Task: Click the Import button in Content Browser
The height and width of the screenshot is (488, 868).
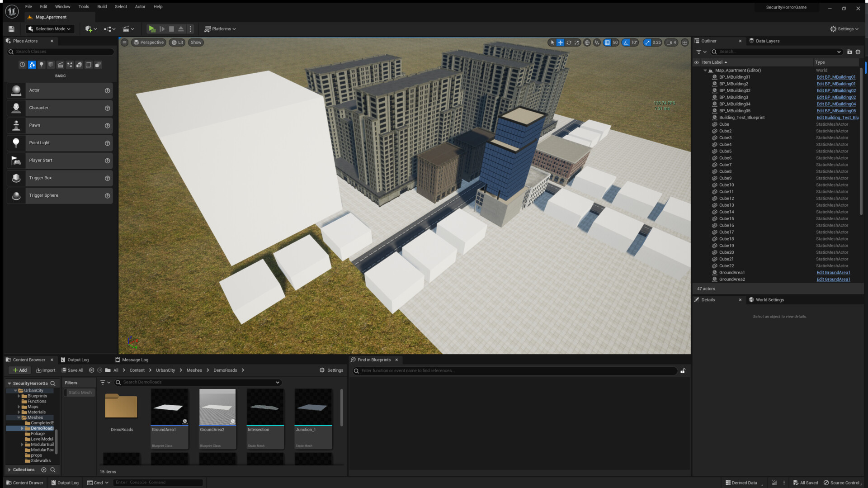Action: [x=46, y=370]
